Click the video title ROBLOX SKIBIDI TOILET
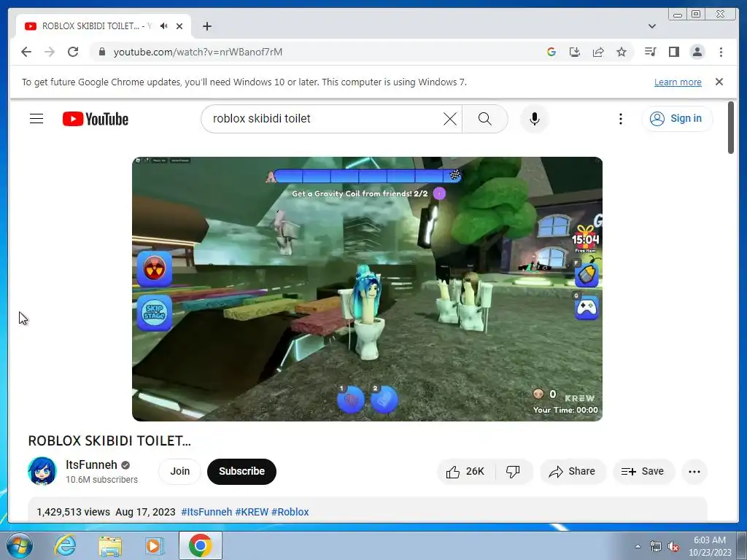 [x=109, y=440]
